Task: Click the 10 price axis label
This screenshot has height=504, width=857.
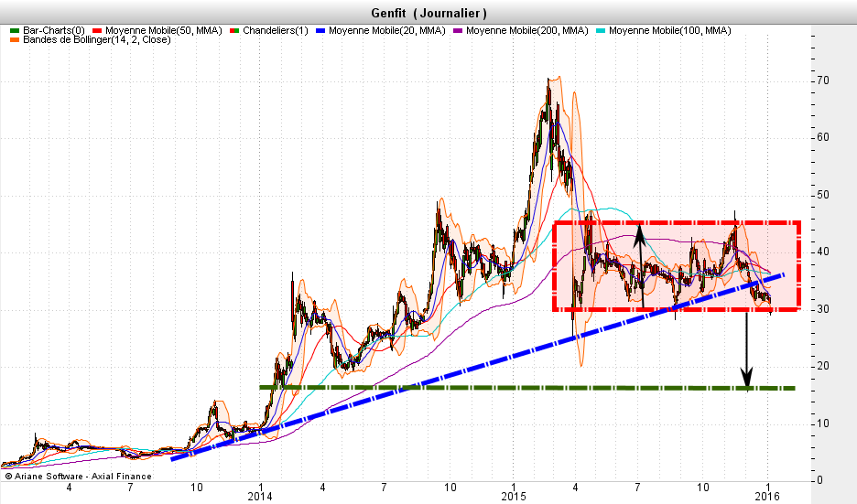Action: 823,424
